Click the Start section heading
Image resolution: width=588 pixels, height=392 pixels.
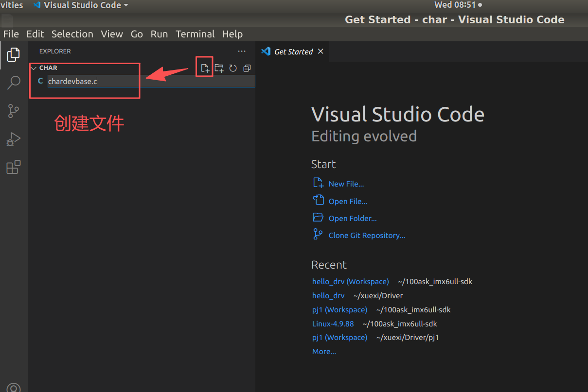(323, 164)
